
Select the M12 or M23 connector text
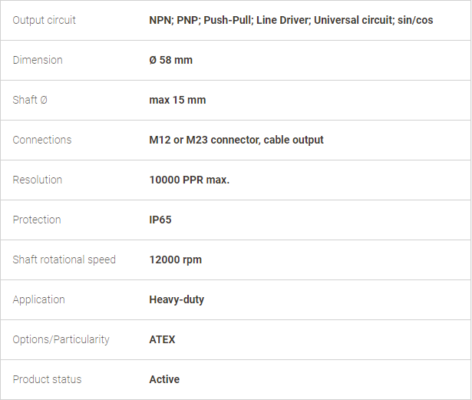pos(204,140)
